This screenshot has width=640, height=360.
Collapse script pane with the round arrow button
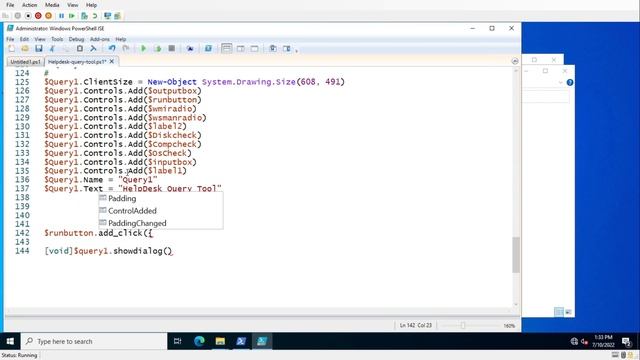(x=515, y=61)
